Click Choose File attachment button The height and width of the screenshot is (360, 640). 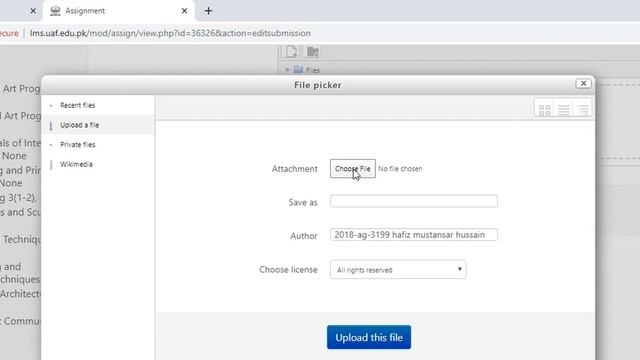click(x=353, y=169)
